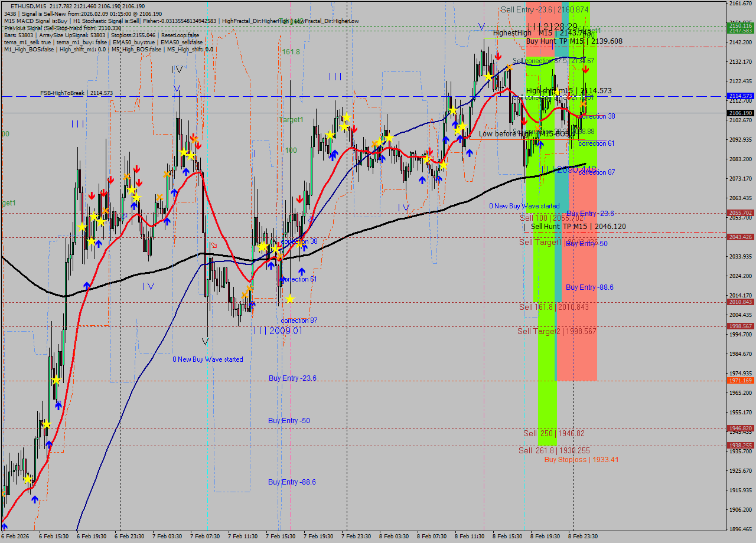Click the red down arrow above the latest candle
Screen dimensions: 756x543
(x=585, y=70)
